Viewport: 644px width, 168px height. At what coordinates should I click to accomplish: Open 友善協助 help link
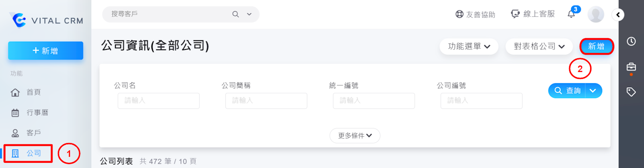475,14
